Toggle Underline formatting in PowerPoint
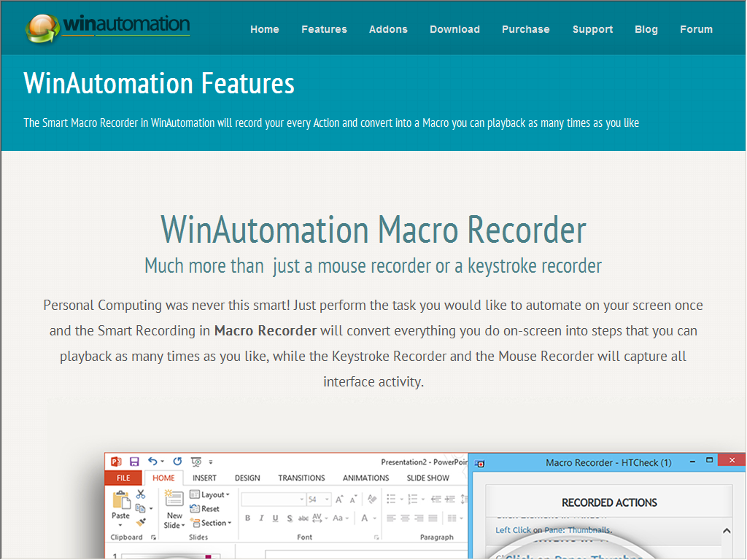747x560 pixels. tap(275, 518)
